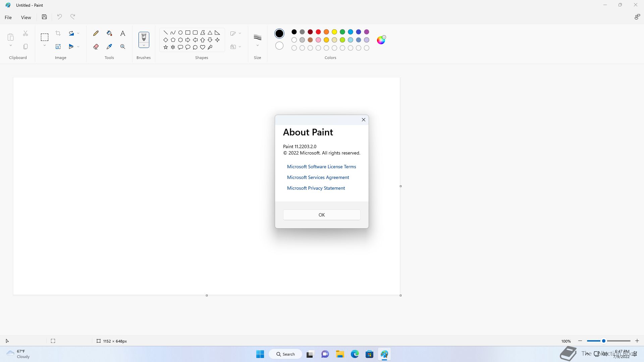
Task: Click the zoom in plus button
Action: (637, 341)
